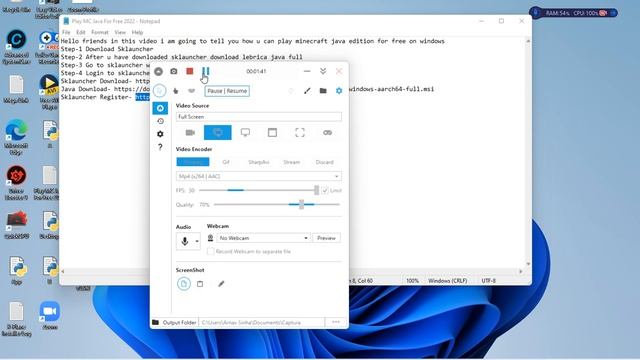640x360 pixels.
Task: Open the overlay pencil tool in Captura toolbar
Action: 307,91
